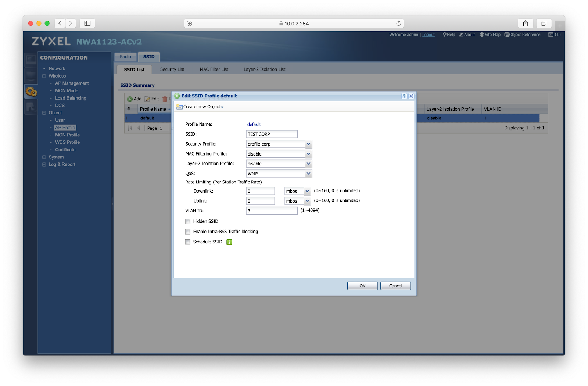Open Object Reference in the header
588x386 pixels.
pos(522,35)
